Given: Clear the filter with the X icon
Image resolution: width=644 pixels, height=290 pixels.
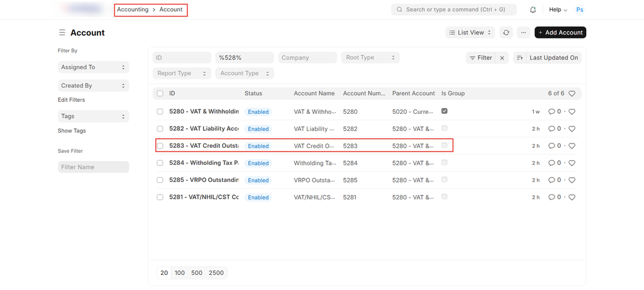Looking at the screenshot, I should coord(502,58).
